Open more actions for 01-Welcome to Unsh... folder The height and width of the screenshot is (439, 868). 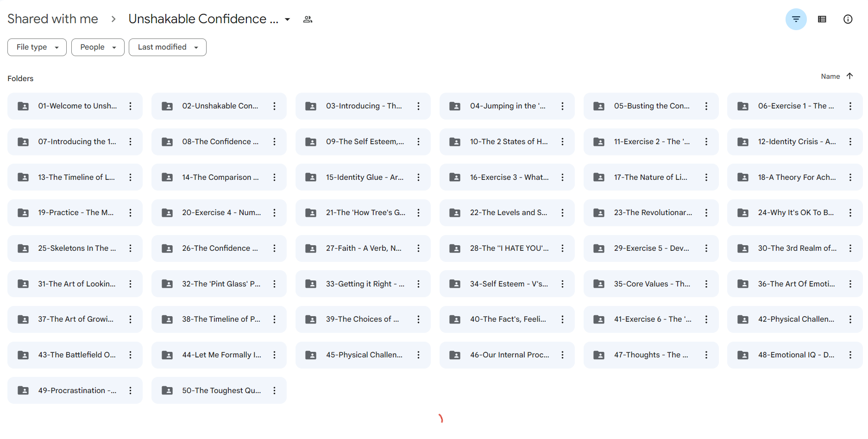tap(131, 106)
